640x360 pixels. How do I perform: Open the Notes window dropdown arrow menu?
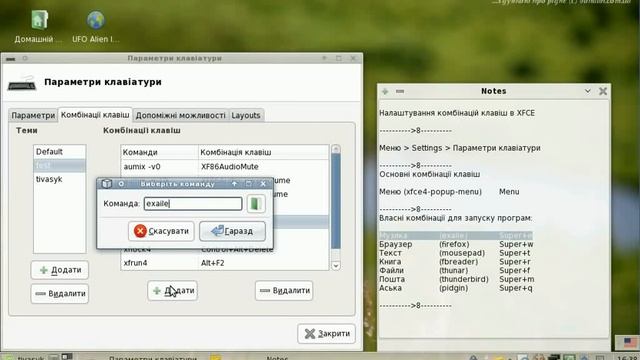click(x=588, y=91)
